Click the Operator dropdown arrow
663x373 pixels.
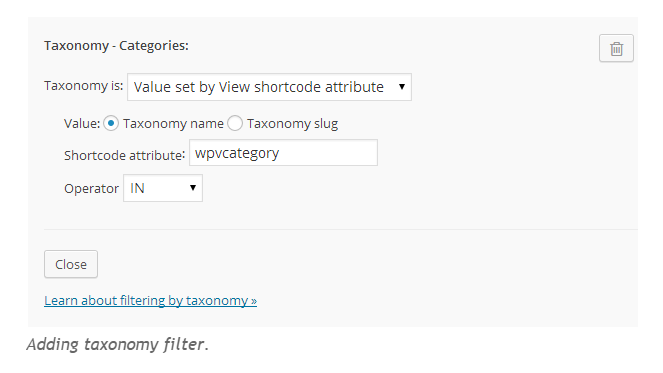tap(193, 187)
